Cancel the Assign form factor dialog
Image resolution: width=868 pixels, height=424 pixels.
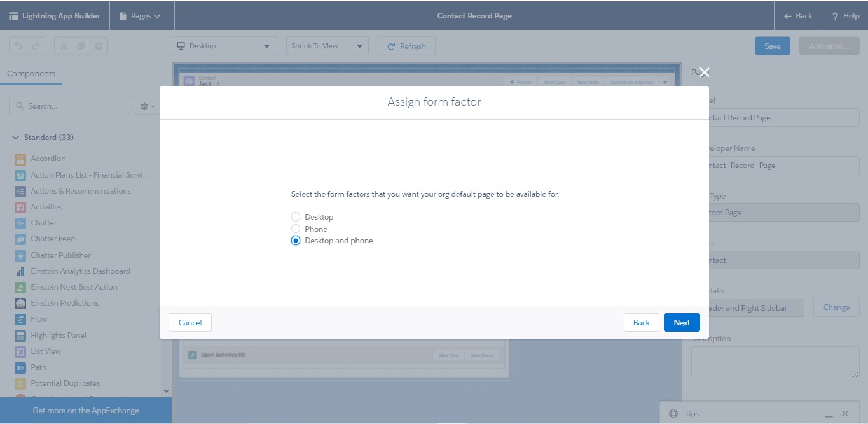tap(189, 322)
